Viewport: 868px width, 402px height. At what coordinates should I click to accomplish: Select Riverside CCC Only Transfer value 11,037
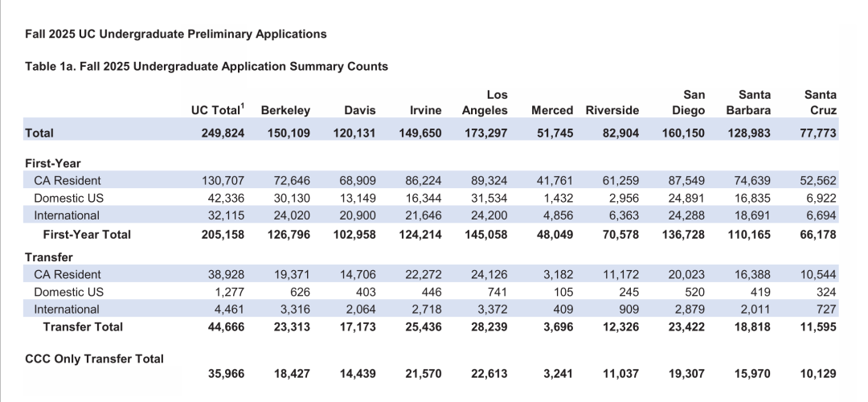click(620, 374)
